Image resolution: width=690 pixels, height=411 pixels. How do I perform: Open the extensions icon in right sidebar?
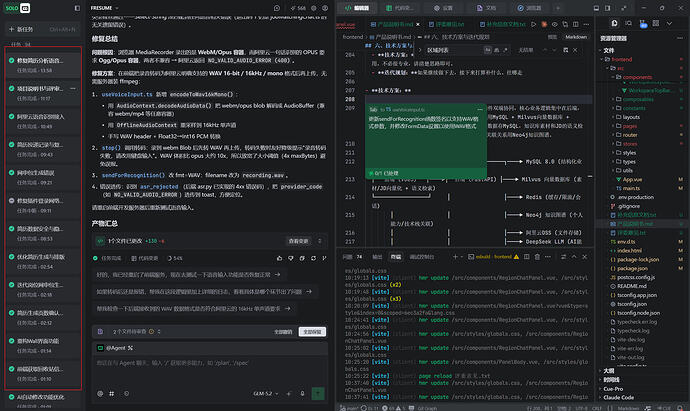[656, 23]
